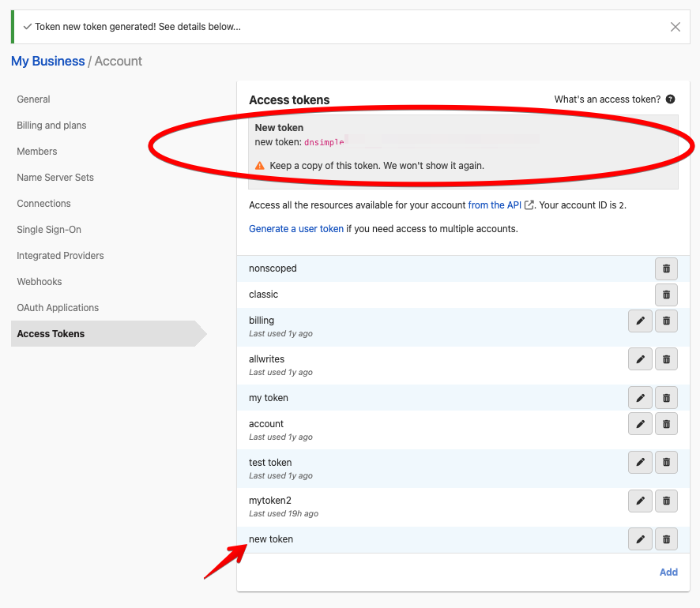Follow the 'Generate a user token' link
This screenshot has width=700, height=608.
[296, 229]
